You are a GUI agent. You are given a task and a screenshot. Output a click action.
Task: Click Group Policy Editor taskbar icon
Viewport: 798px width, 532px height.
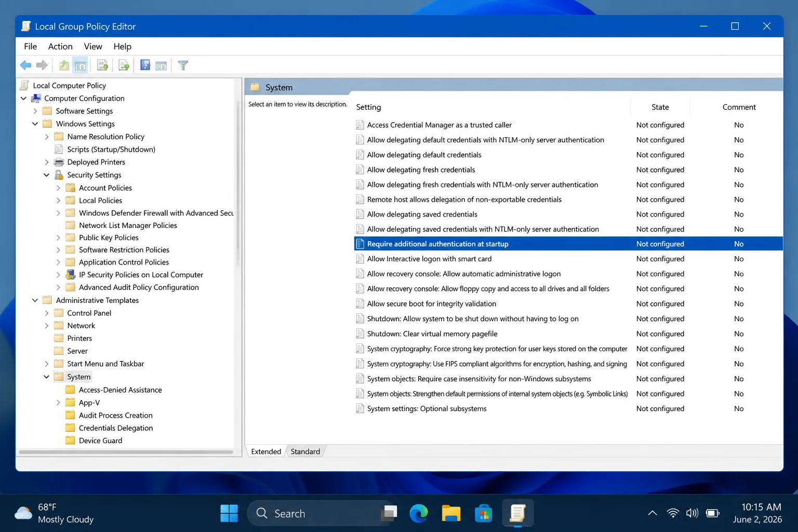pyautogui.click(x=517, y=513)
